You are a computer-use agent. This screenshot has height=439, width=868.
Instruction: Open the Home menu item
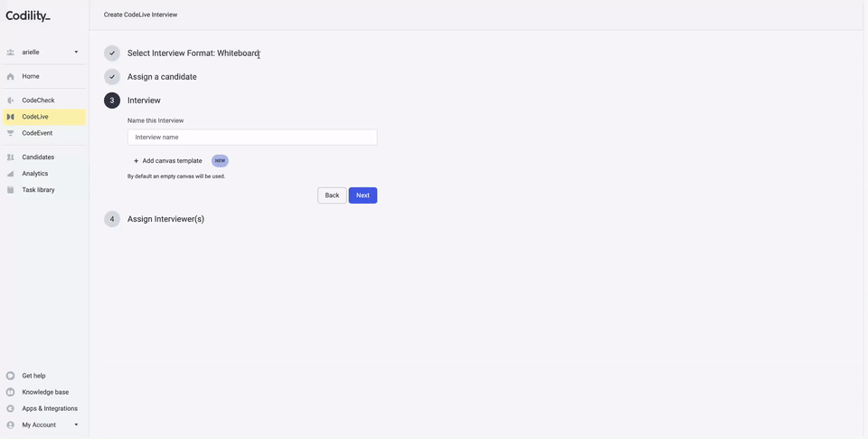click(31, 77)
